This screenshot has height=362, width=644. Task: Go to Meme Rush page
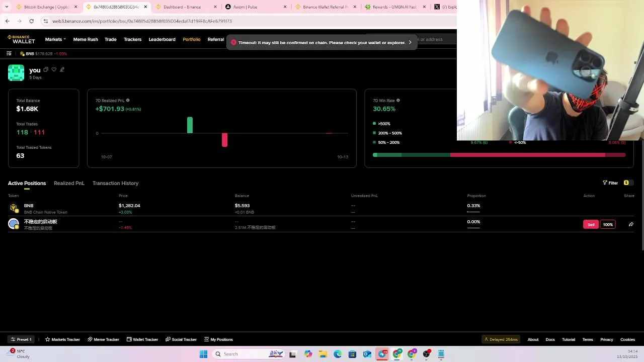86,39
